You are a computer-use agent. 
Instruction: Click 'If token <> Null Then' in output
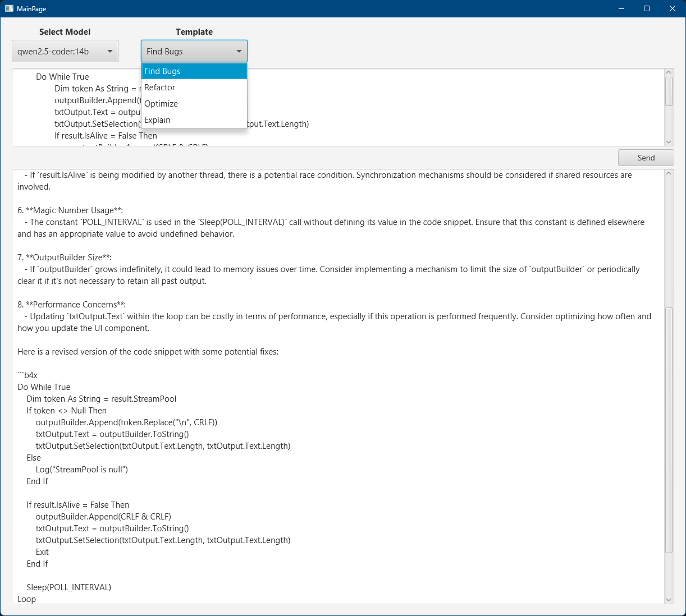point(66,411)
